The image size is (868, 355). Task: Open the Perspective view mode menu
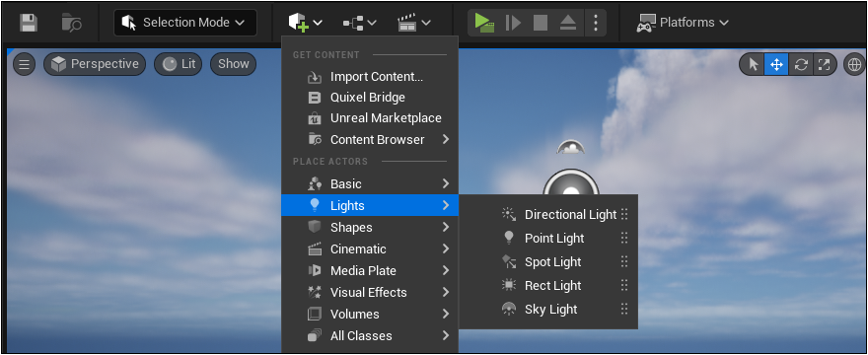(x=95, y=64)
